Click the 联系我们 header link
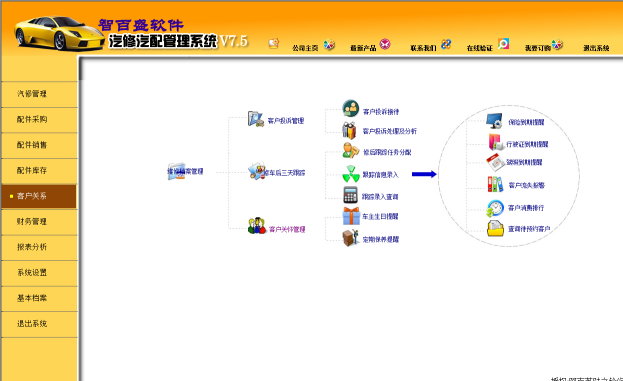Image resolution: width=623 pixels, height=381 pixels. coord(423,48)
